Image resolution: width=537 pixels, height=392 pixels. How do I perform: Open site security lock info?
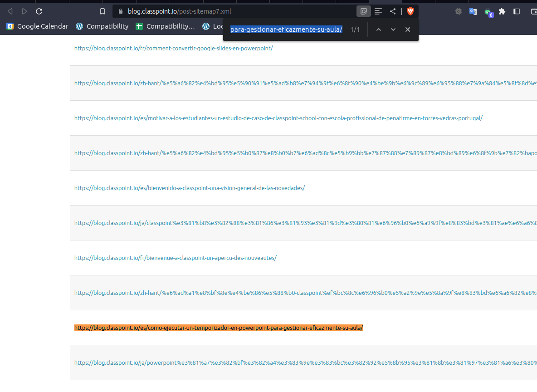(121, 11)
